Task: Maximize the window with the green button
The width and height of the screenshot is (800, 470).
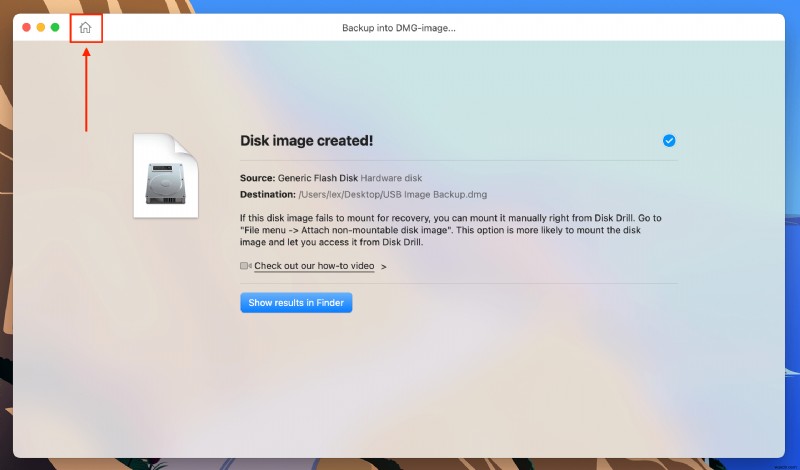Action: [55, 28]
